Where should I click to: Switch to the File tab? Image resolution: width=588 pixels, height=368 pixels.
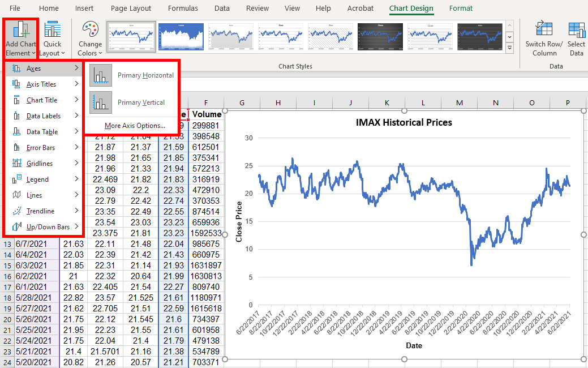(x=15, y=8)
